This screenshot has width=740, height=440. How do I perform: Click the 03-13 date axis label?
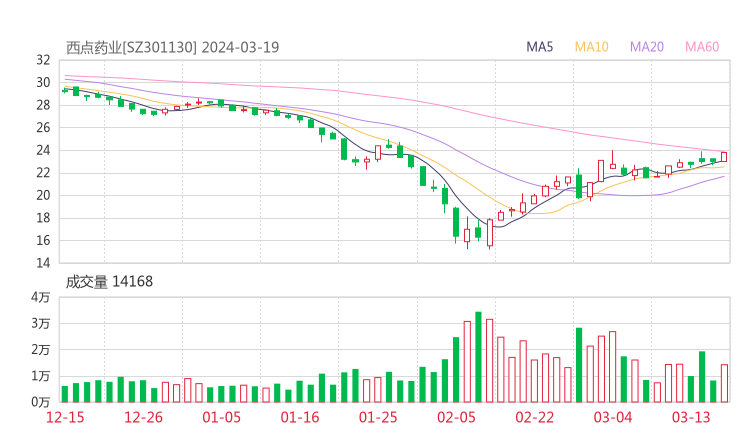[x=691, y=417]
